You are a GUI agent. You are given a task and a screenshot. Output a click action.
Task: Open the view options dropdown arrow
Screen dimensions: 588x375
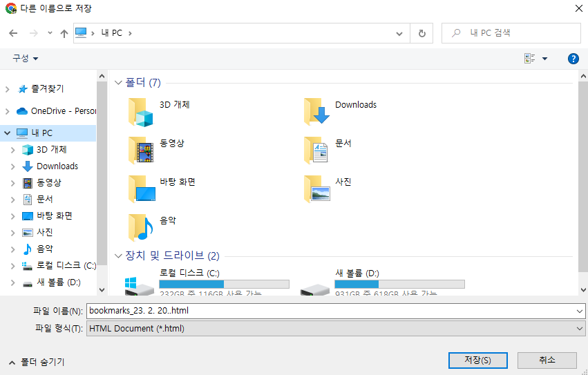(x=544, y=59)
